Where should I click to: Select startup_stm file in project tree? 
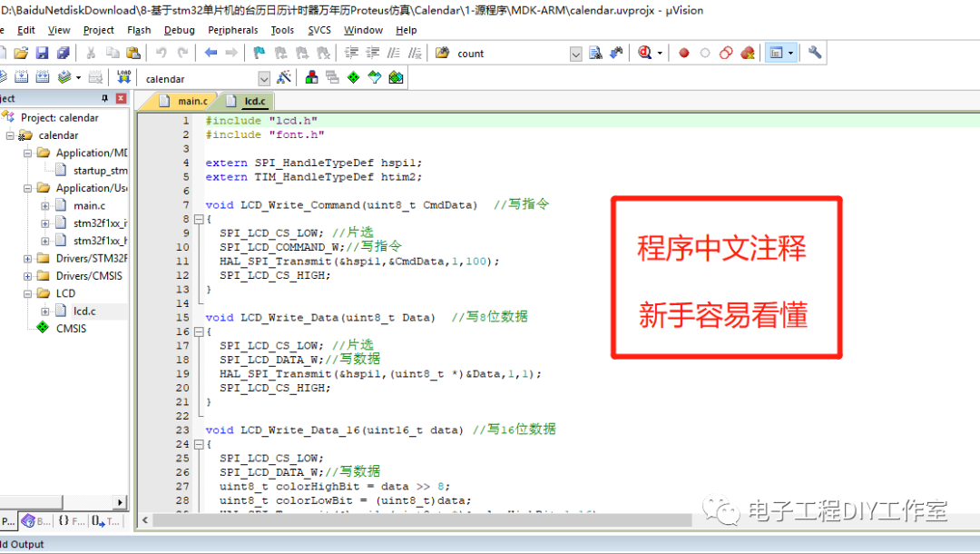tap(100, 170)
